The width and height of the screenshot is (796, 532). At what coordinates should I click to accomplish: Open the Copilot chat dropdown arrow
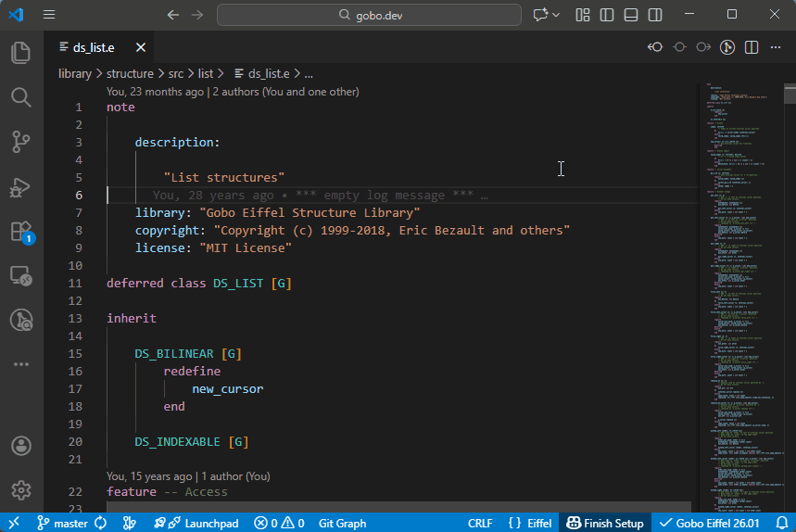(556, 15)
